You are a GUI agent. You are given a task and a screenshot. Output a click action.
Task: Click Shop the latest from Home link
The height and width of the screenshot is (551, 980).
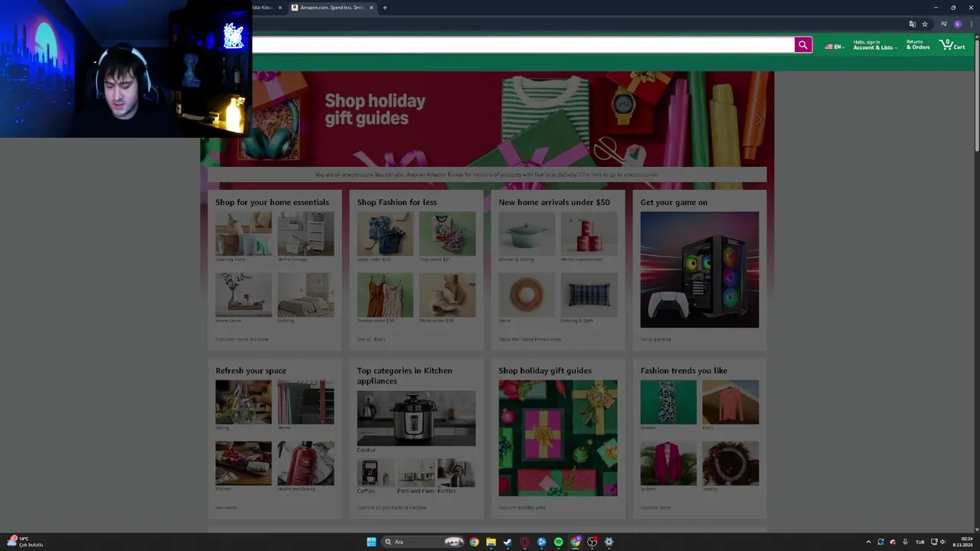(530, 339)
